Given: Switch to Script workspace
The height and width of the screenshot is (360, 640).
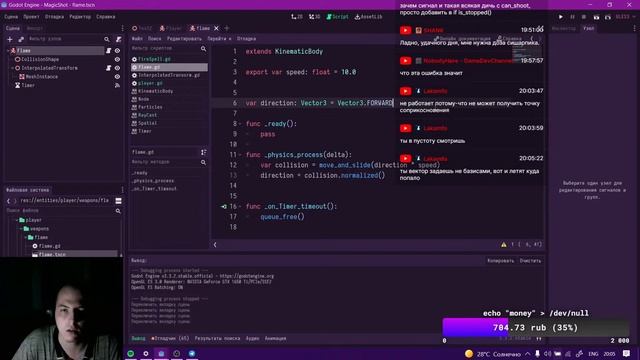Looking at the screenshot, I should coord(337,17).
